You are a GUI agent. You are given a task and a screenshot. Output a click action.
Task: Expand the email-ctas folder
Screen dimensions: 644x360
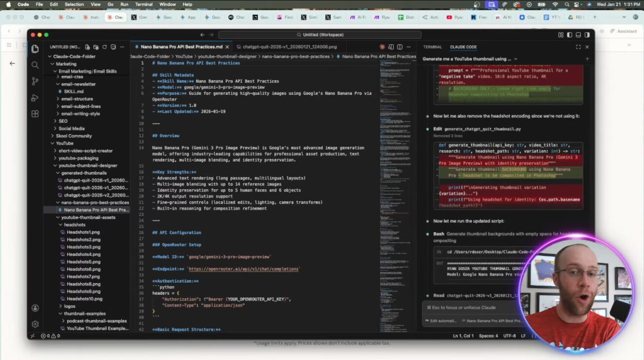pos(58,77)
